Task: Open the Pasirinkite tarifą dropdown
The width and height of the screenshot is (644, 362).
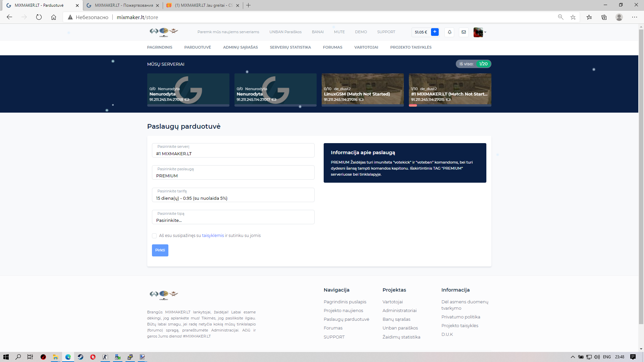Action: pos(233,195)
